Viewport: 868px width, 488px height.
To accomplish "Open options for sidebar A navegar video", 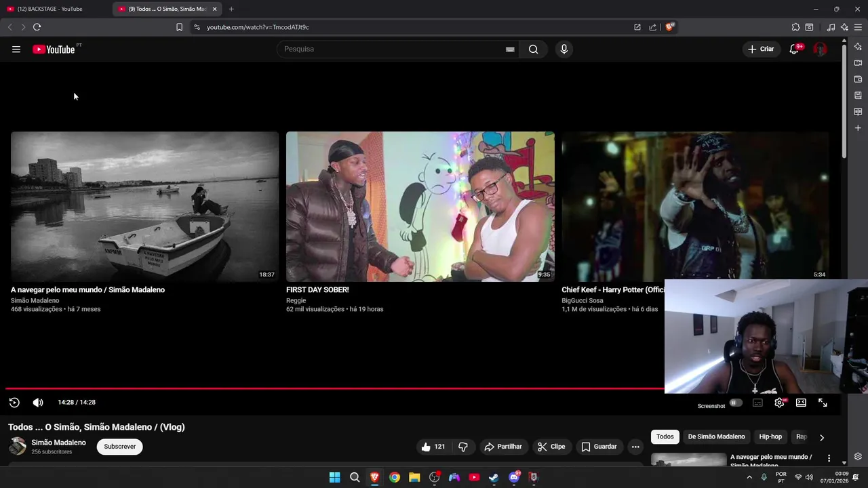I will (x=829, y=459).
